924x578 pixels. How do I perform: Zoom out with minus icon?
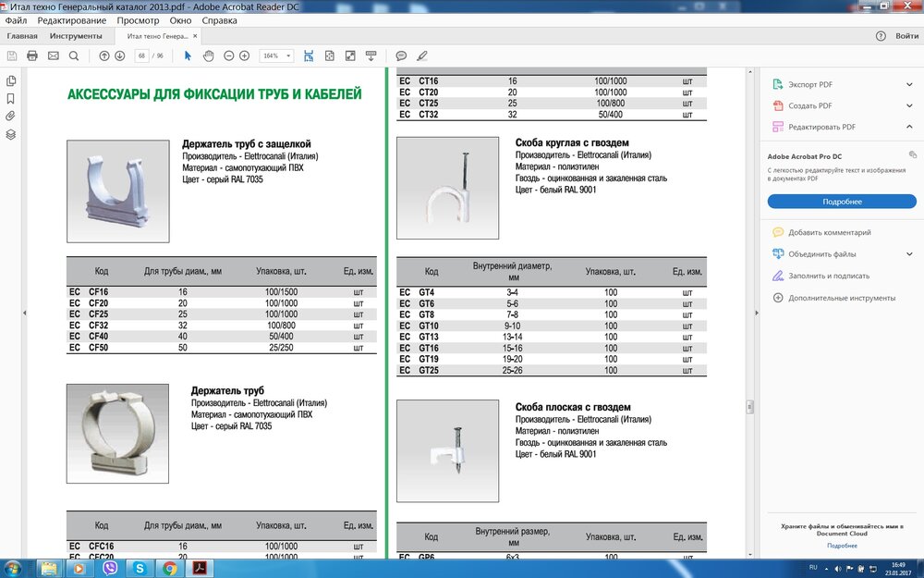(x=228, y=56)
